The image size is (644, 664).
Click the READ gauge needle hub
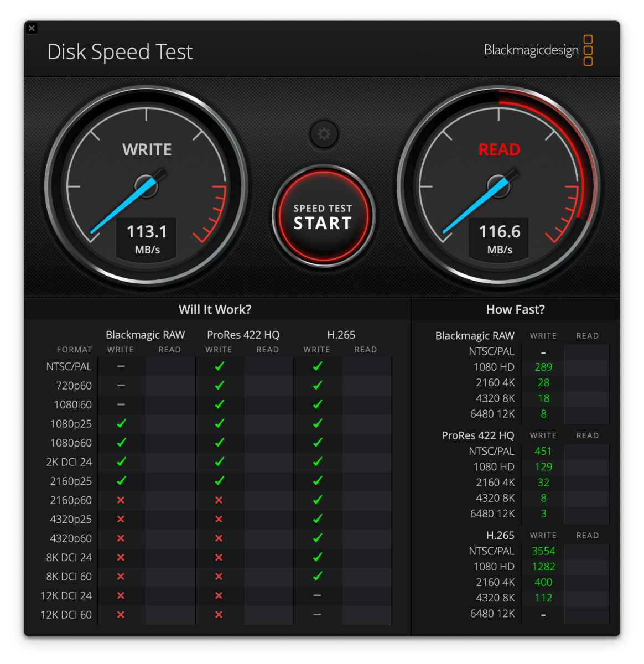(x=498, y=186)
